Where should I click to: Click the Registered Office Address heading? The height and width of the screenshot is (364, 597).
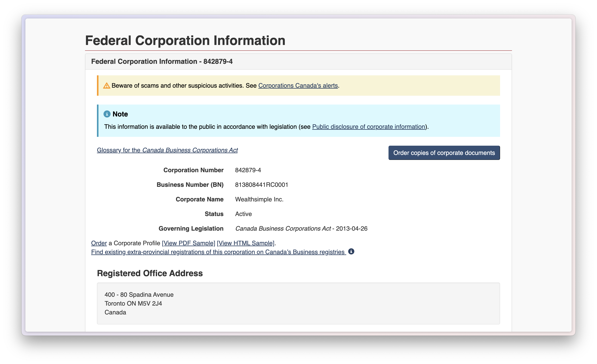(x=150, y=273)
